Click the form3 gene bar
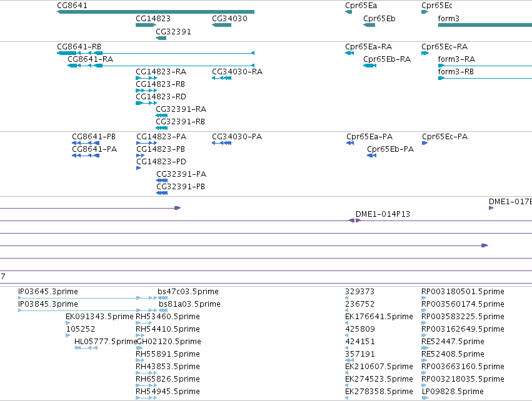 pyautogui.click(x=485, y=25)
